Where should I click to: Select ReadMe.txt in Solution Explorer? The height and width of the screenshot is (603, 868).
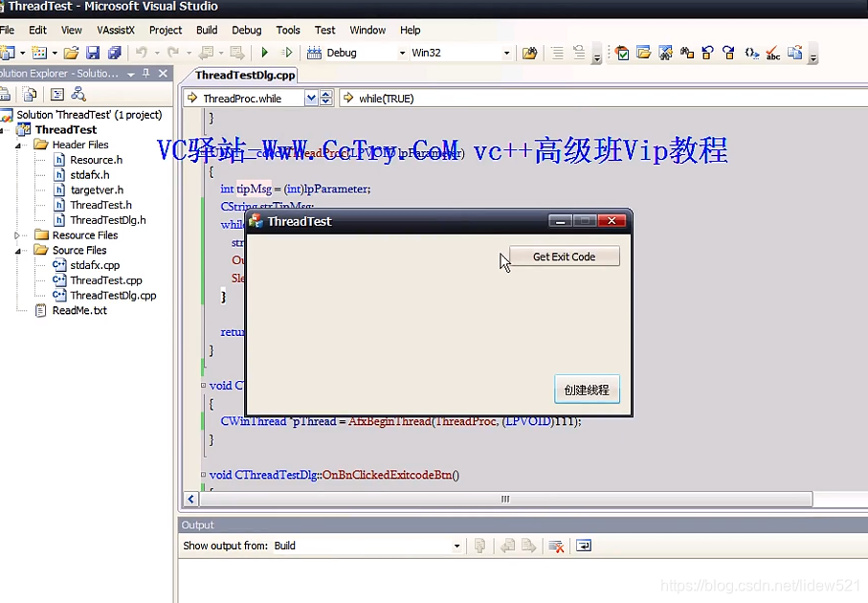pos(79,311)
